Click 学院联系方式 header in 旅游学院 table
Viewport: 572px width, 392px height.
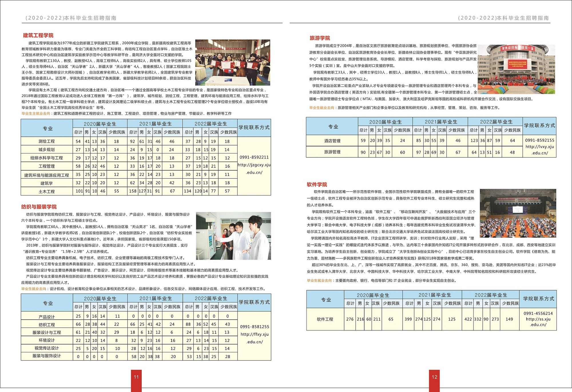(539, 126)
